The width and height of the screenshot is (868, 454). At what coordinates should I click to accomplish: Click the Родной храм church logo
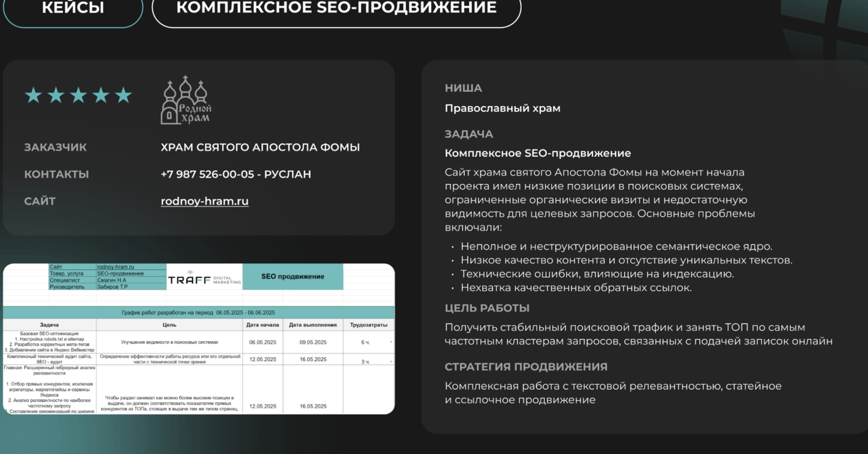click(186, 100)
